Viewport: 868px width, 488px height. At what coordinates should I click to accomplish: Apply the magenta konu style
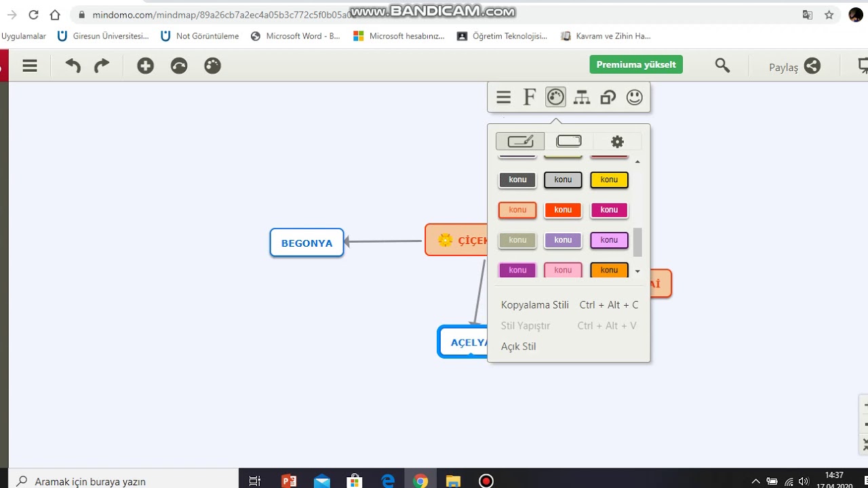609,210
